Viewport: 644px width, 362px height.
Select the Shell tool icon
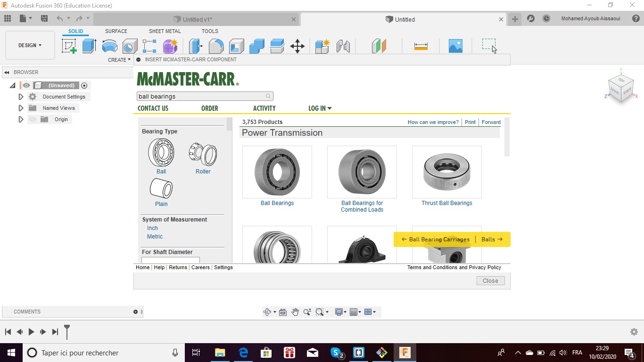237,46
